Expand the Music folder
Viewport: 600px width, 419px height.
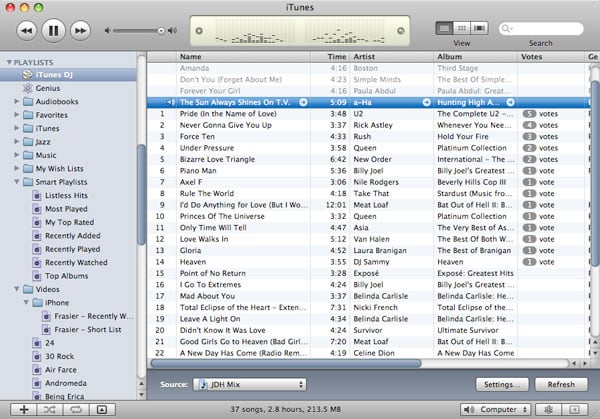[x=16, y=155]
